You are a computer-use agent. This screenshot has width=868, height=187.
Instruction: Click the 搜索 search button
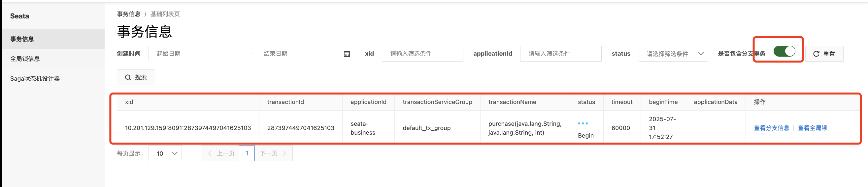tap(136, 78)
